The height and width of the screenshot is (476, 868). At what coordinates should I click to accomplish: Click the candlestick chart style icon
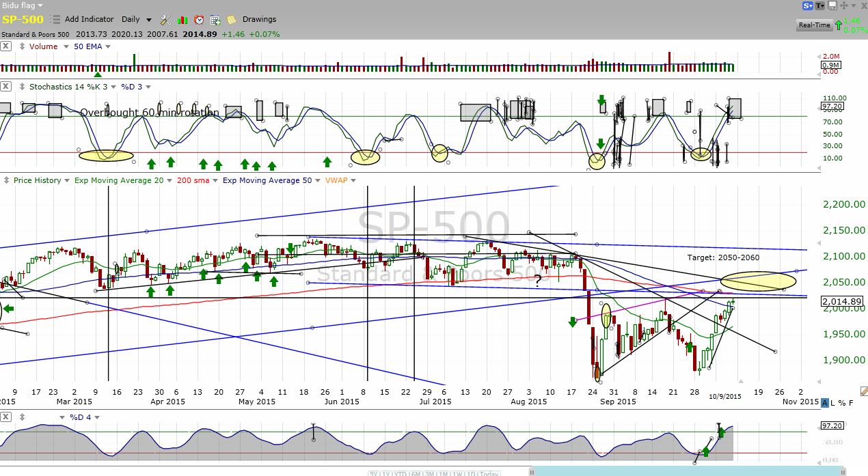182,20
